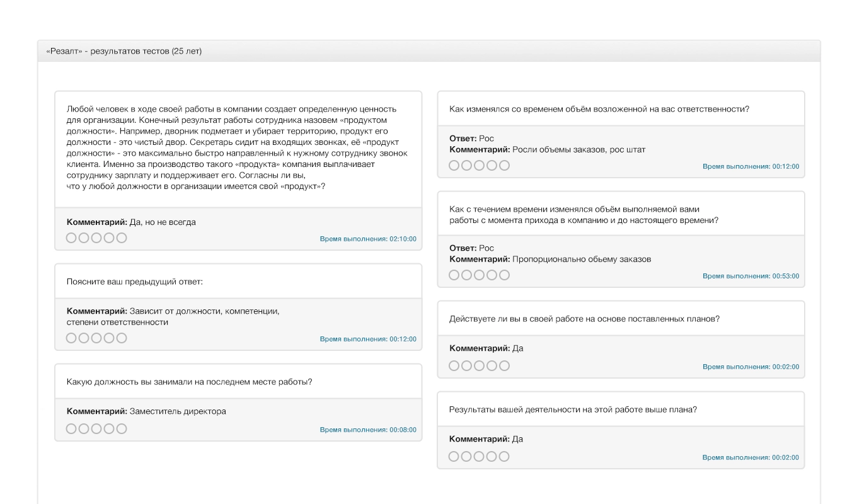This screenshot has width=857, height=504.
Task: Click the 'Действуете ли вы в своей работе' question
Action: tap(584, 318)
